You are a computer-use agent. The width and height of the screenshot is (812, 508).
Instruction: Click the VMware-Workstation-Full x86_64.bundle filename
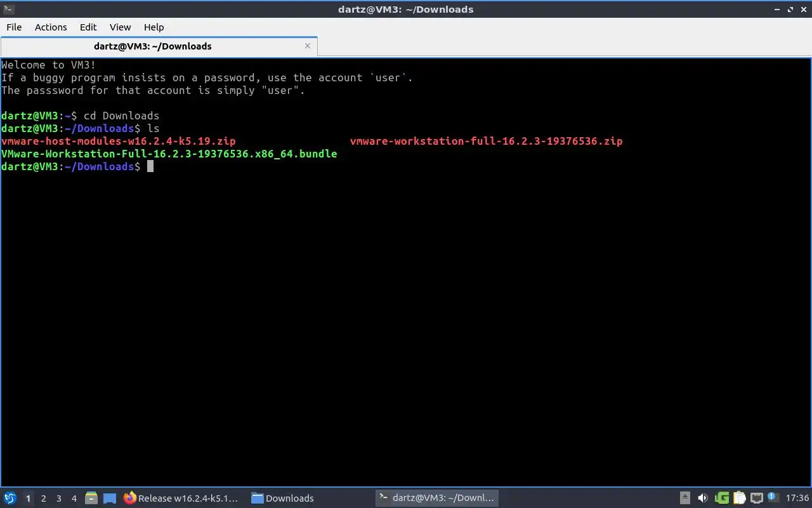click(x=169, y=154)
